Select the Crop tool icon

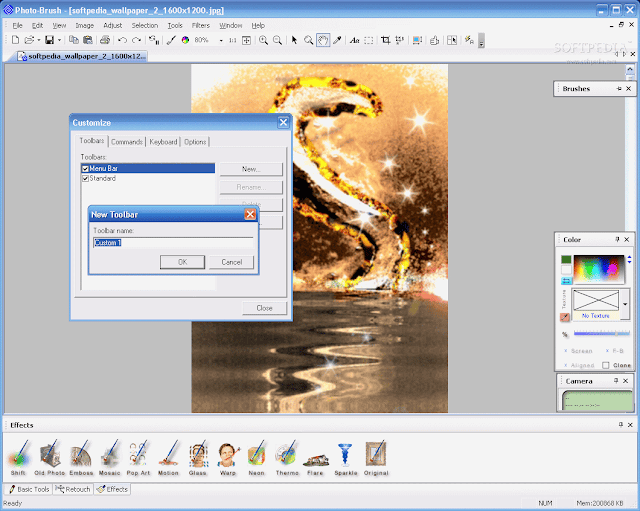(x=385, y=40)
